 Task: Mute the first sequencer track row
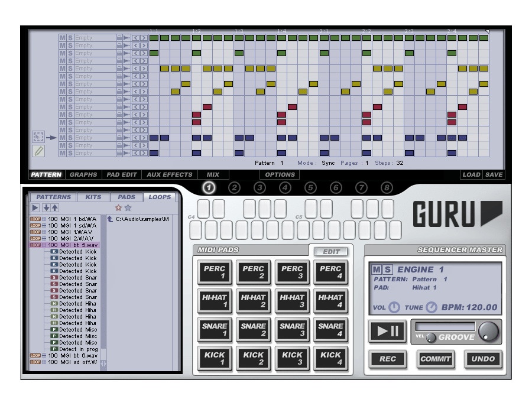pos(62,38)
